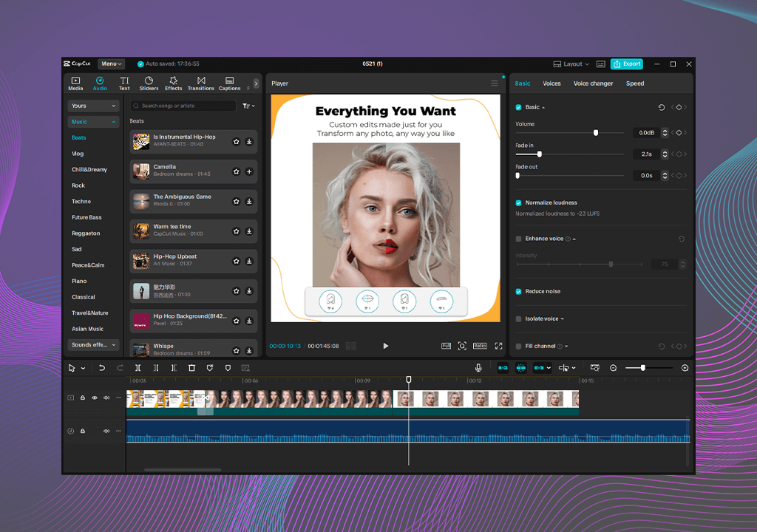This screenshot has width=757, height=532.
Task: Select the Vlog music genre
Action: click(78, 154)
